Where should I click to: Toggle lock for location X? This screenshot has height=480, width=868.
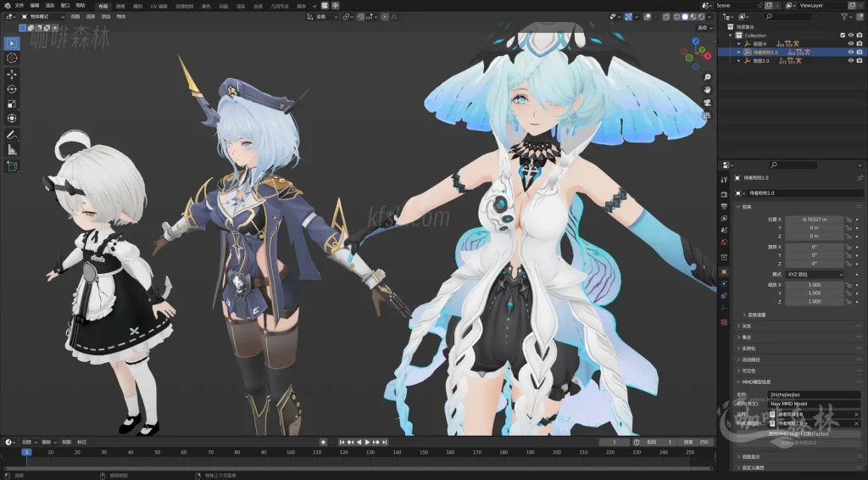848,220
